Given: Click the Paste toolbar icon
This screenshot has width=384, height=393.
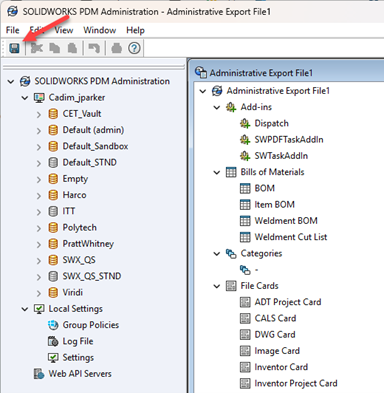Looking at the screenshot, I should click(x=72, y=48).
